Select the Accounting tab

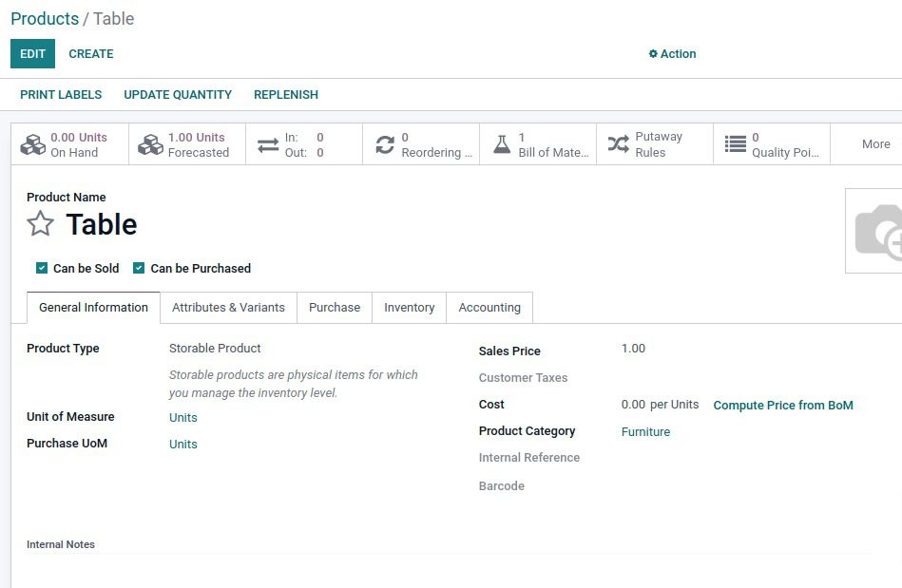coord(489,308)
